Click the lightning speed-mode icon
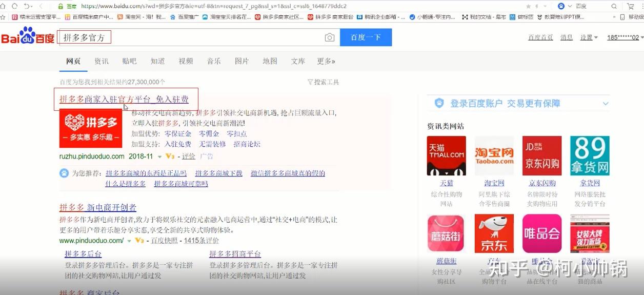 click(537, 6)
